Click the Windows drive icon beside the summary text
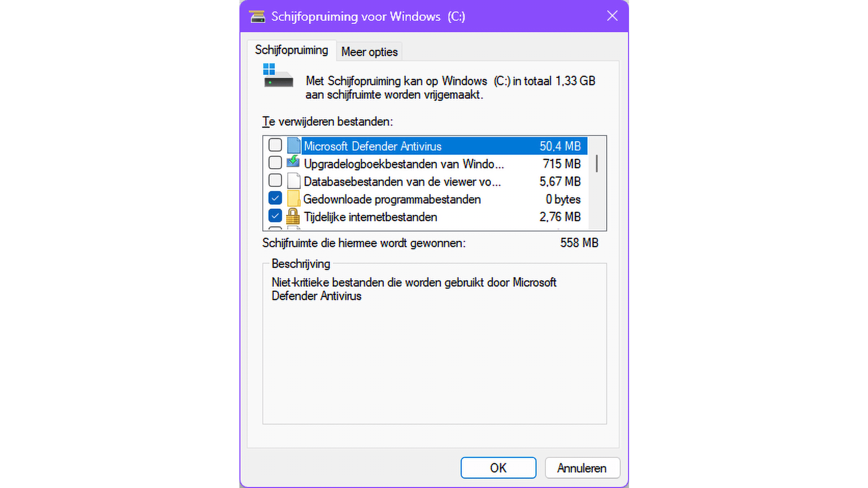Image resolution: width=868 pixels, height=488 pixels. tap(278, 75)
